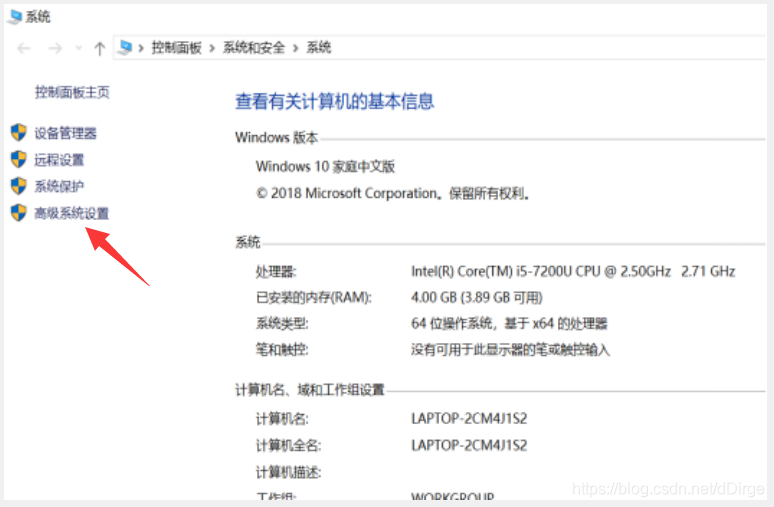Click shield icon next to 远程设置

click(19, 159)
